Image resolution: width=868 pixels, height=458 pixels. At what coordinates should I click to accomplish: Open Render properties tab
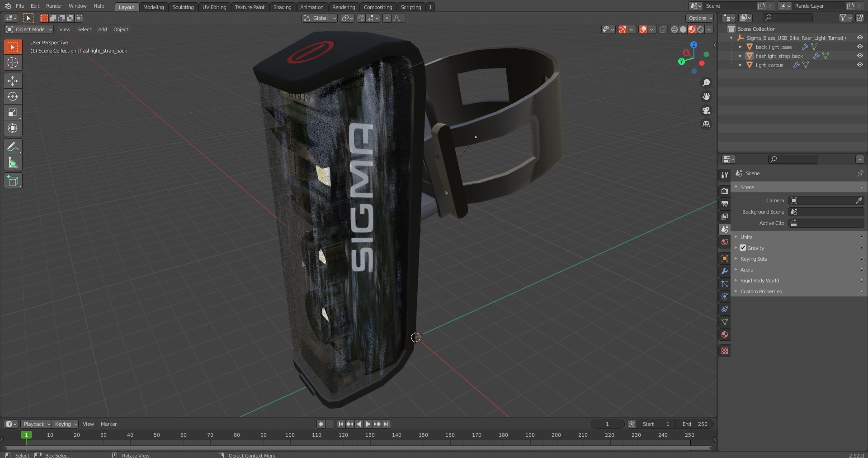coord(725,191)
